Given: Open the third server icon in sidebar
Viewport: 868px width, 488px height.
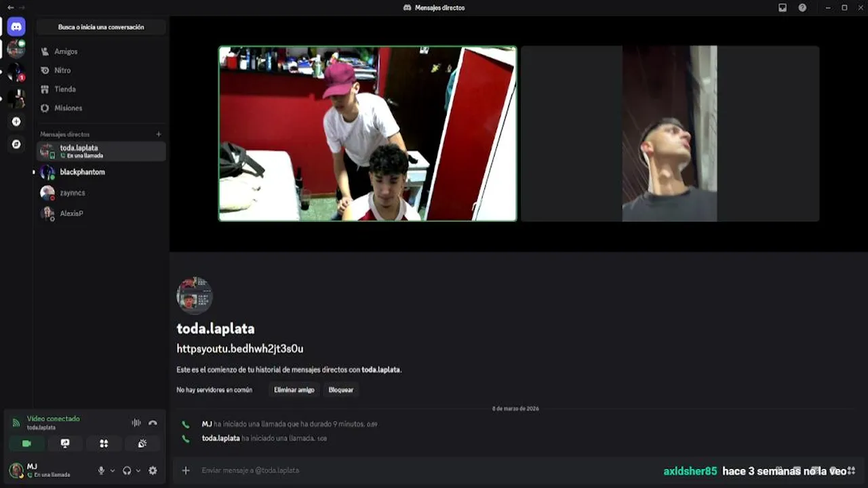Looking at the screenshot, I should [x=16, y=98].
